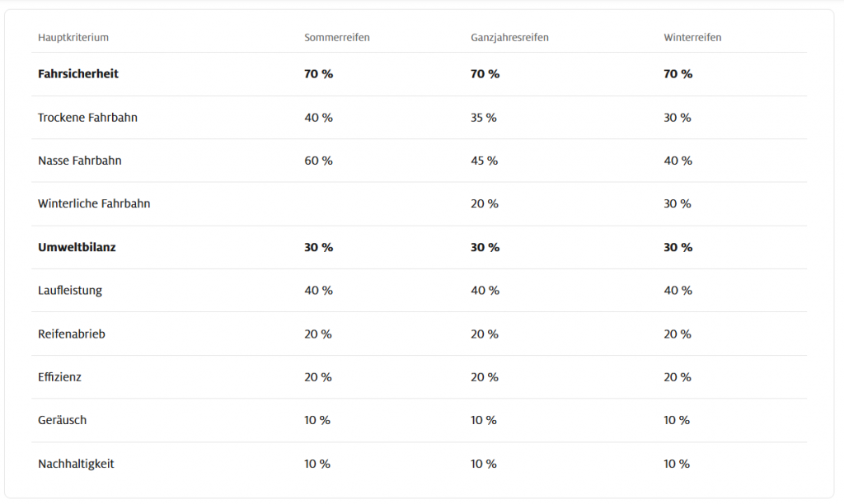Viewport: 844px width, 504px height.
Task: Select the Umweltbilanz row label
Action: tap(77, 247)
